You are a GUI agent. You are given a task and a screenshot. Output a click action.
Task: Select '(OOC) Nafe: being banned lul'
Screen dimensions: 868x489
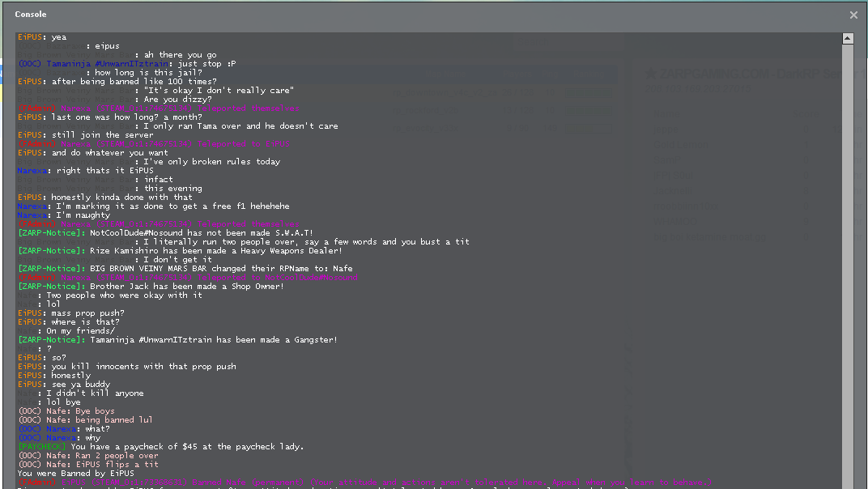coord(85,419)
